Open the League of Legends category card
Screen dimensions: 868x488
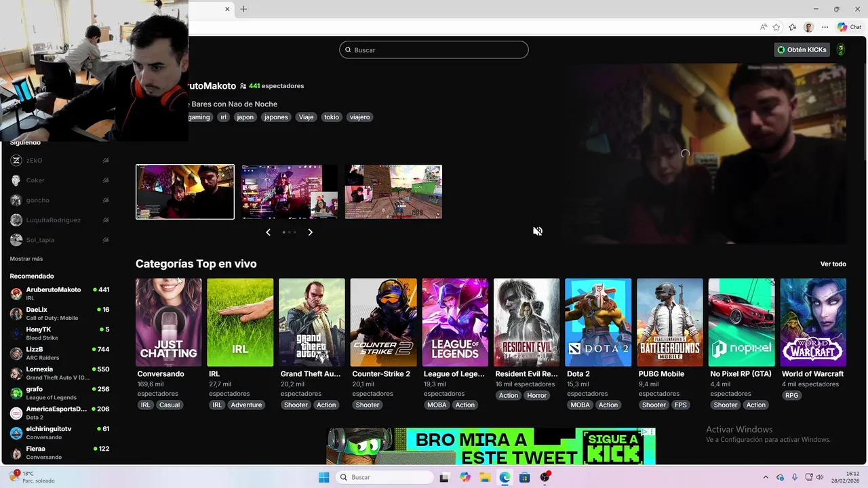[455, 323]
